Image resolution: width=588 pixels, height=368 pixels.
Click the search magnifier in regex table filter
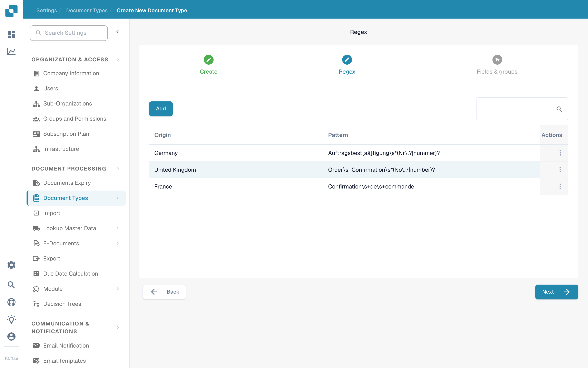(x=559, y=109)
